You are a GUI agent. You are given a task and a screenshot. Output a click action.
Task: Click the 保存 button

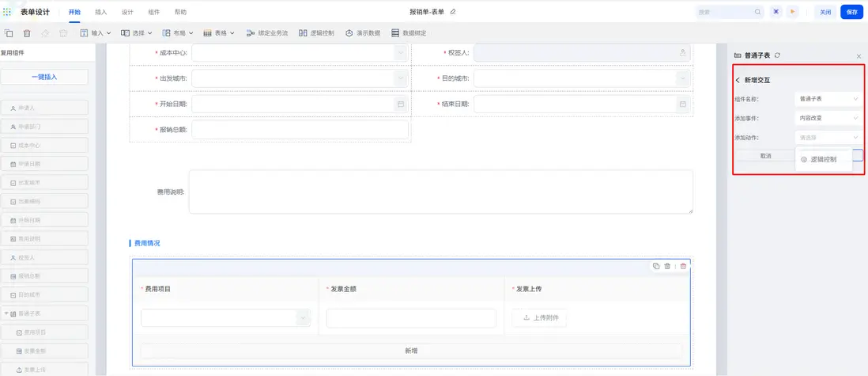pos(852,12)
